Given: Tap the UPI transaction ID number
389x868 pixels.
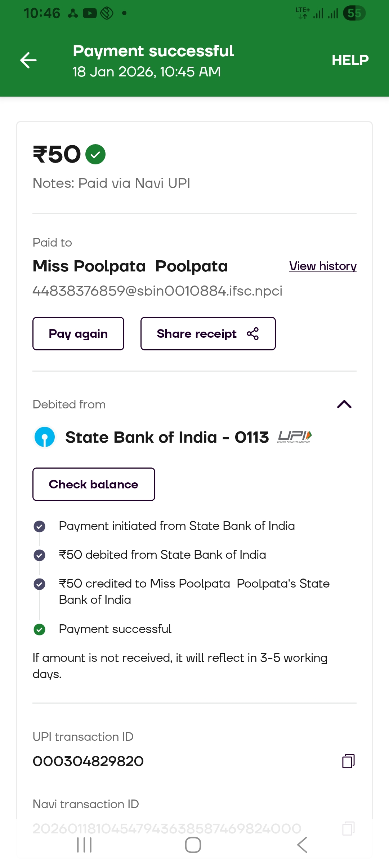Looking at the screenshot, I should [88, 761].
